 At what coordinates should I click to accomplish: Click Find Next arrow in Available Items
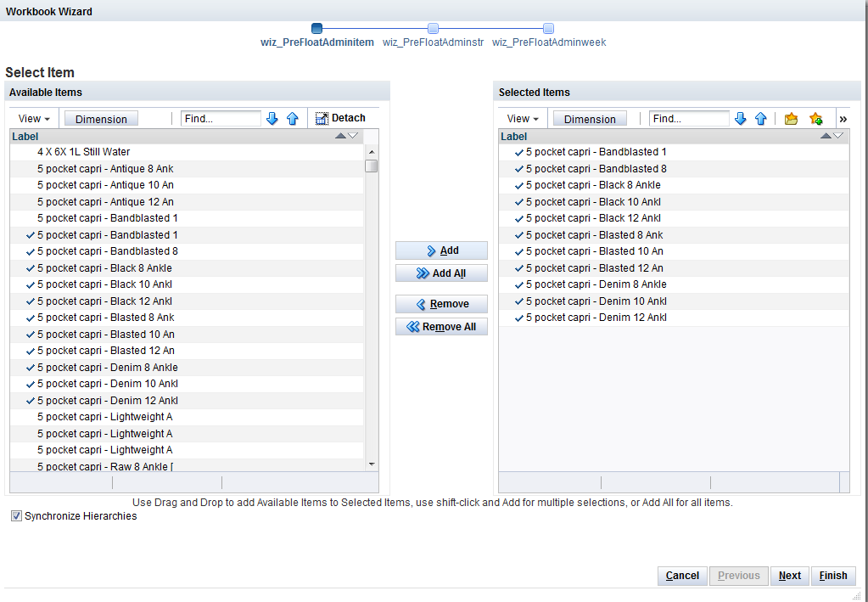(272, 119)
